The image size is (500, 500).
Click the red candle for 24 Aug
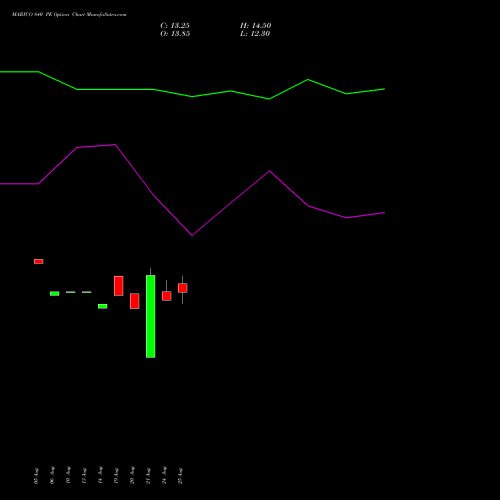167,296
